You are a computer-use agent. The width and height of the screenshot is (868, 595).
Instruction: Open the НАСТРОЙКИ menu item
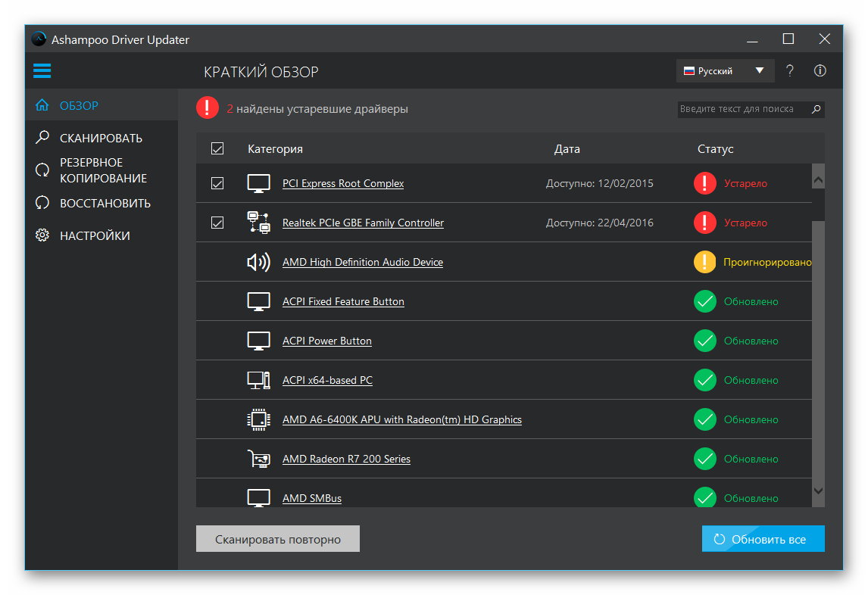coord(95,235)
